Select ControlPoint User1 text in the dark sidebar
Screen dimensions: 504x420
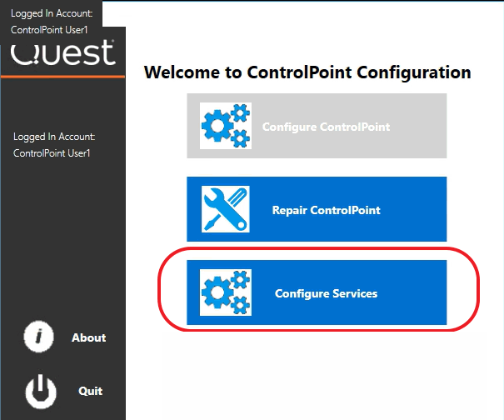(51, 153)
